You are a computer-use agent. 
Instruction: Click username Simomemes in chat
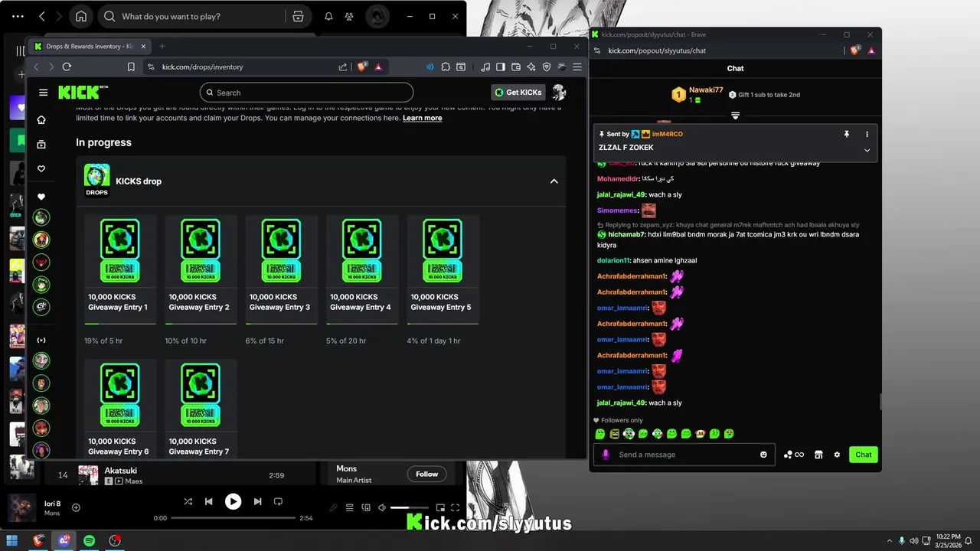tap(618, 210)
